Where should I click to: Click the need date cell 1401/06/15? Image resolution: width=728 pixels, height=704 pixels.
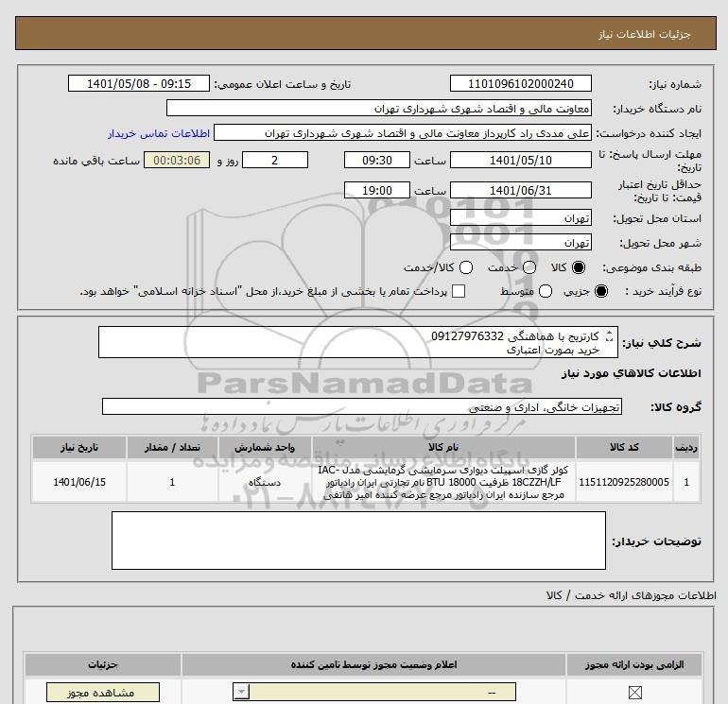pyautogui.click(x=79, y=482)
